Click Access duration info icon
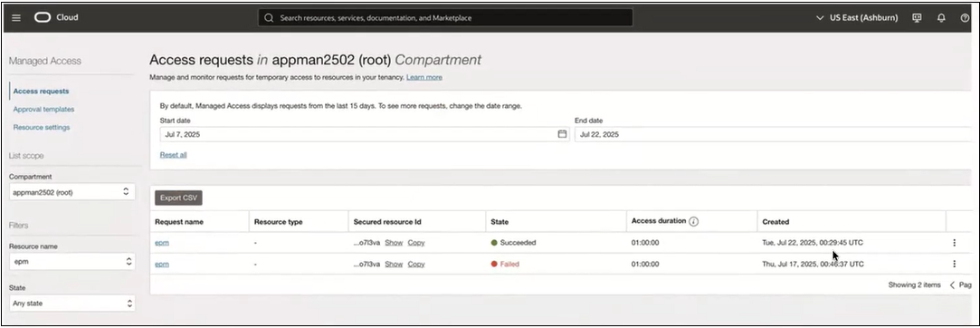Image resolution: width=980 pixels, height=328 pixels. 694,221
